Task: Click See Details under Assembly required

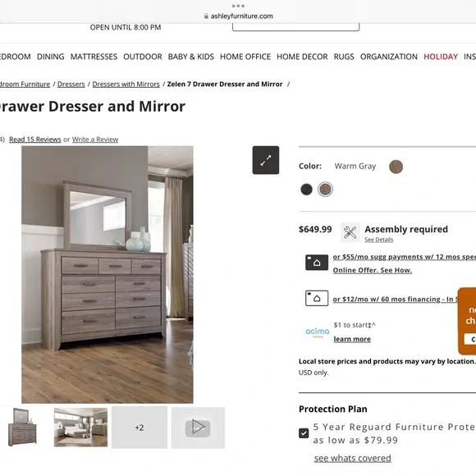Action: point(379,240)
